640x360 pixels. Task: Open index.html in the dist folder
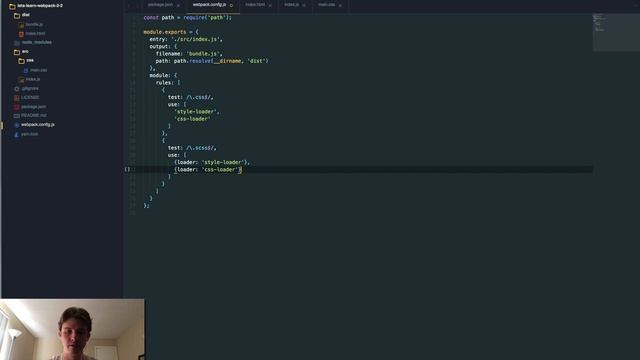pos(36,33)
